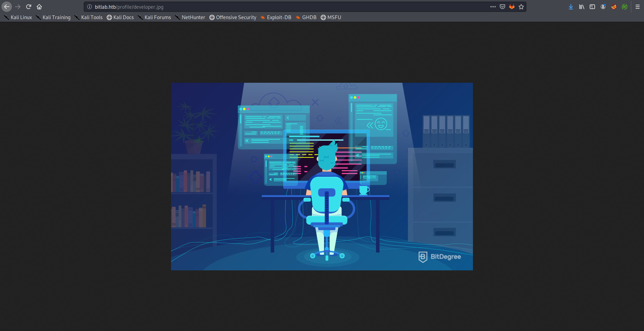
Task: Show site information for bitlab.htb
Action: [90, 7]
